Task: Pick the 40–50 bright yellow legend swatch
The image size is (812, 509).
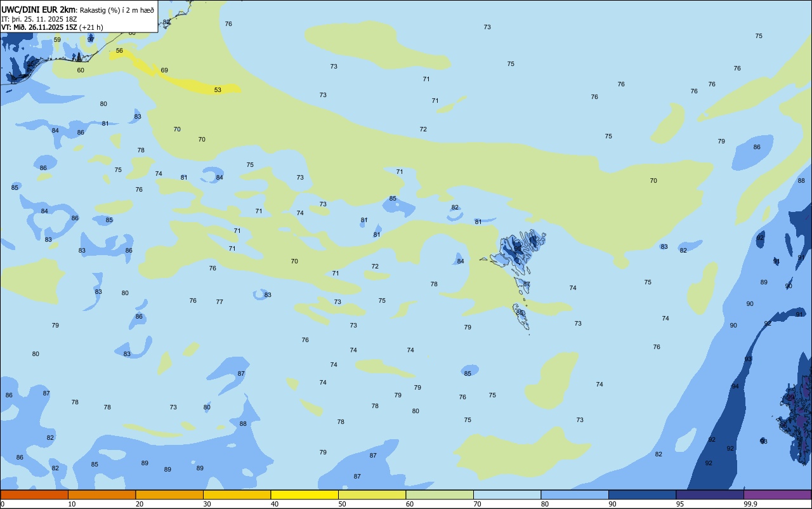Action: pos(304,494)
